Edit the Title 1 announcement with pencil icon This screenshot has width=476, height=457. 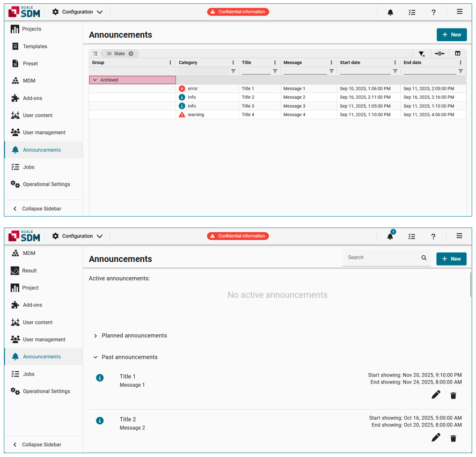tap(436, 395)
